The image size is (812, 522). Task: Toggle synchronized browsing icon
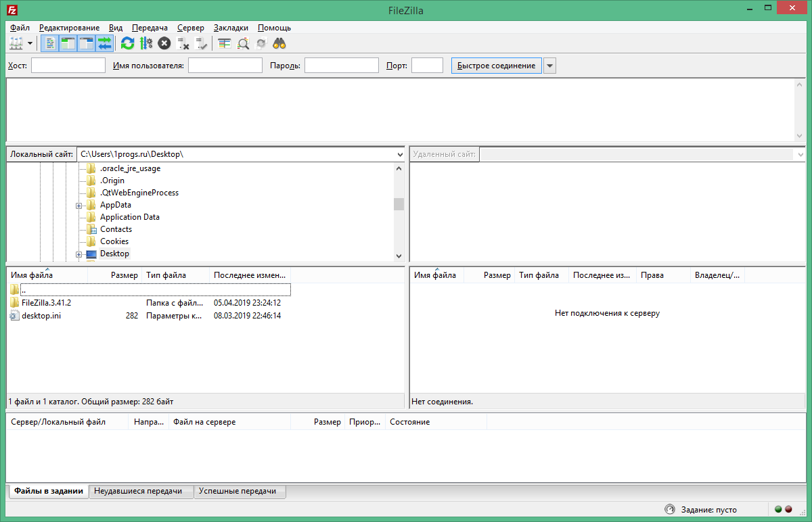coord(261,44)
